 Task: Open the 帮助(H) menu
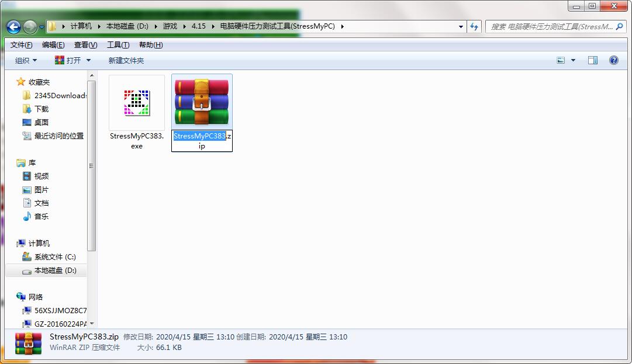tap(151, 44)
